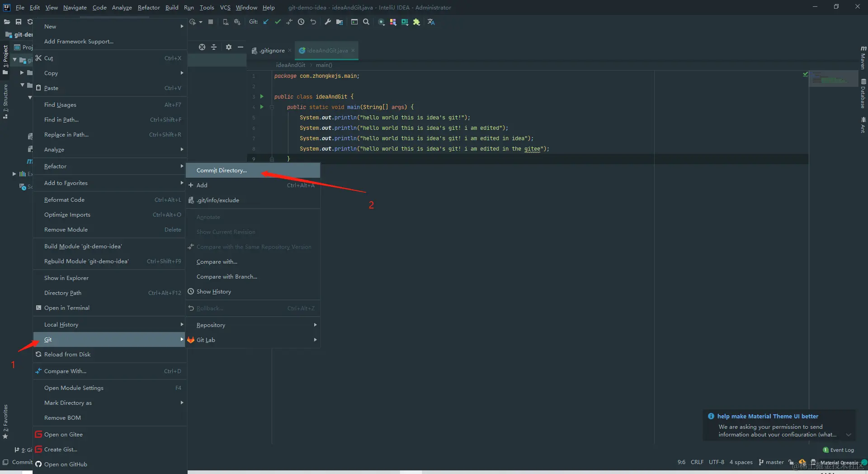Screen dimensions: 868x474
Task: Click the code minimap at editor right
Action: [833, 79]
